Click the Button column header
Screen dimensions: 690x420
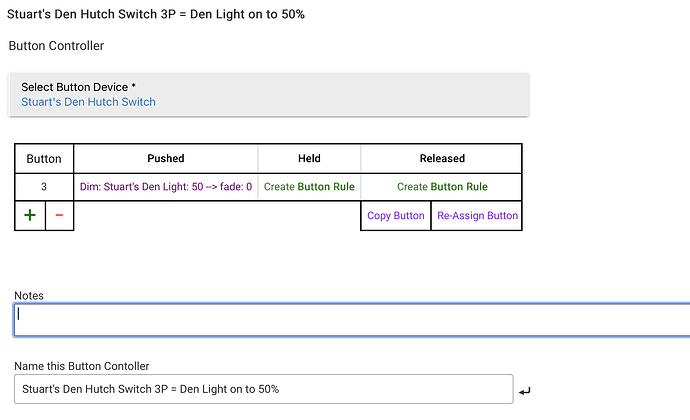[44, 159]
